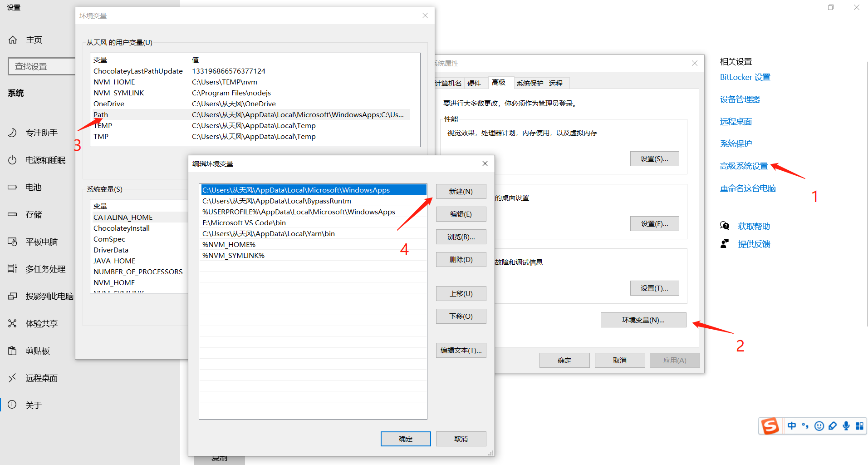Toggle Chinese mode 中 on IME bar
Image resolution: width=868 pixels, height=465 pixels.
pos(792,426)
